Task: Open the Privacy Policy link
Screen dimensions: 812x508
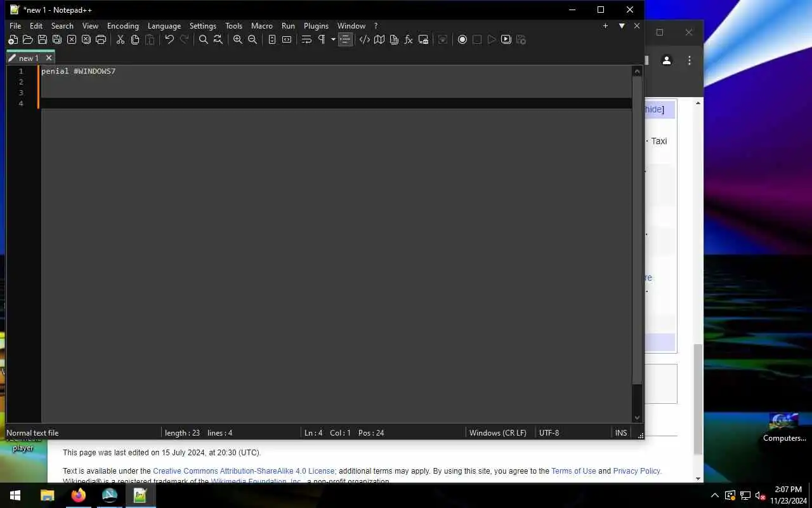Action: (x=636, y=471)
